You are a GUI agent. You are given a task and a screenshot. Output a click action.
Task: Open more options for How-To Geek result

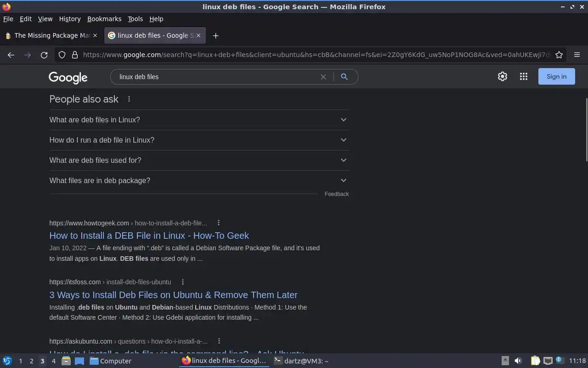coord(219,223)
